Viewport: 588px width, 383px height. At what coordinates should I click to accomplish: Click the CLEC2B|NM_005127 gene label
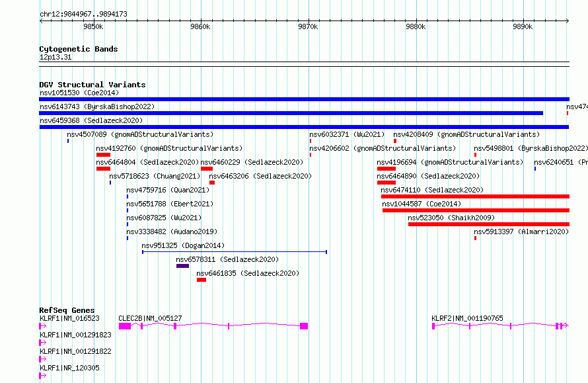(x=150, y=318)
